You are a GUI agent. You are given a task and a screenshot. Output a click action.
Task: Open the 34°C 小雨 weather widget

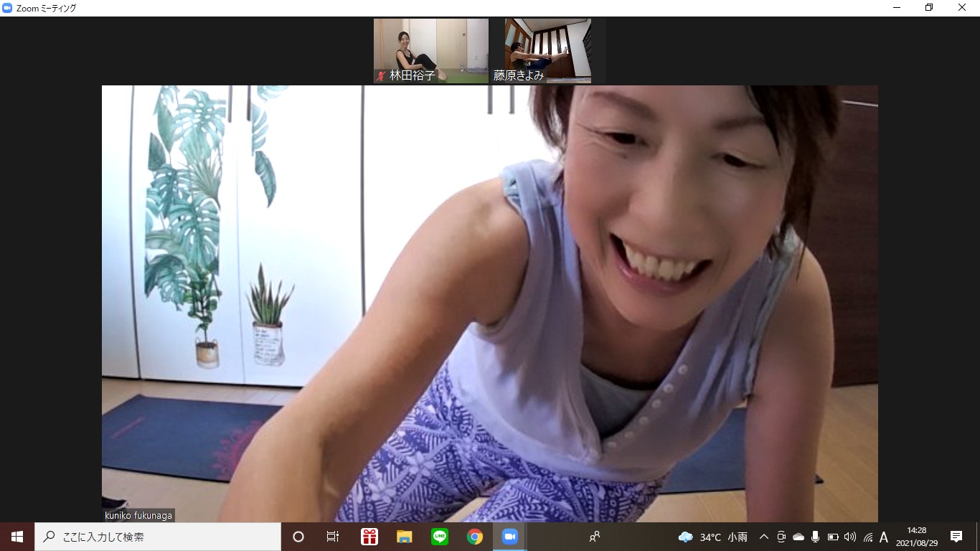712,537
